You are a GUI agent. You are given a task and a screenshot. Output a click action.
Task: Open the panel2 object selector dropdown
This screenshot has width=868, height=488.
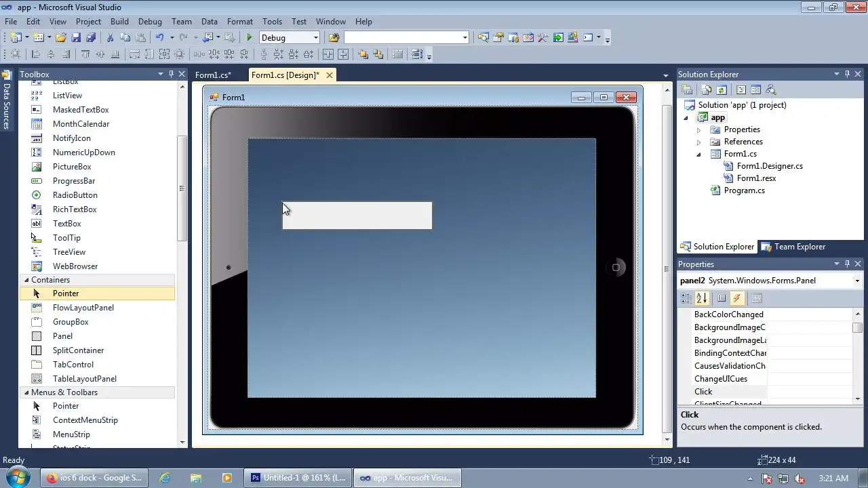click(x=857, y=281)
